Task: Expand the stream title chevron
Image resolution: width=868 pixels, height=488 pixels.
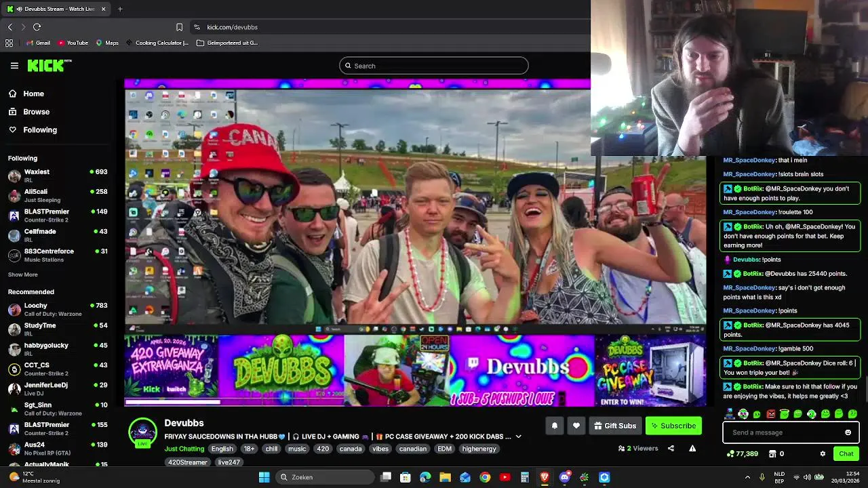Action: [x=519, y=436]
